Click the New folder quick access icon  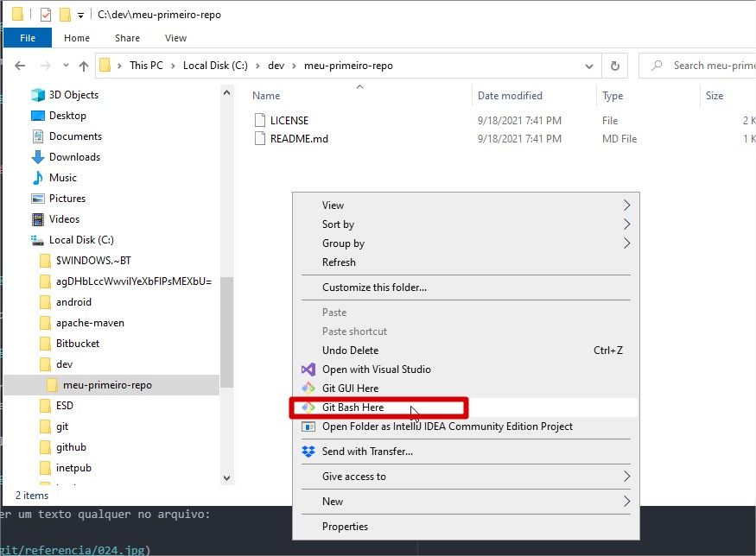coord(65,15)
